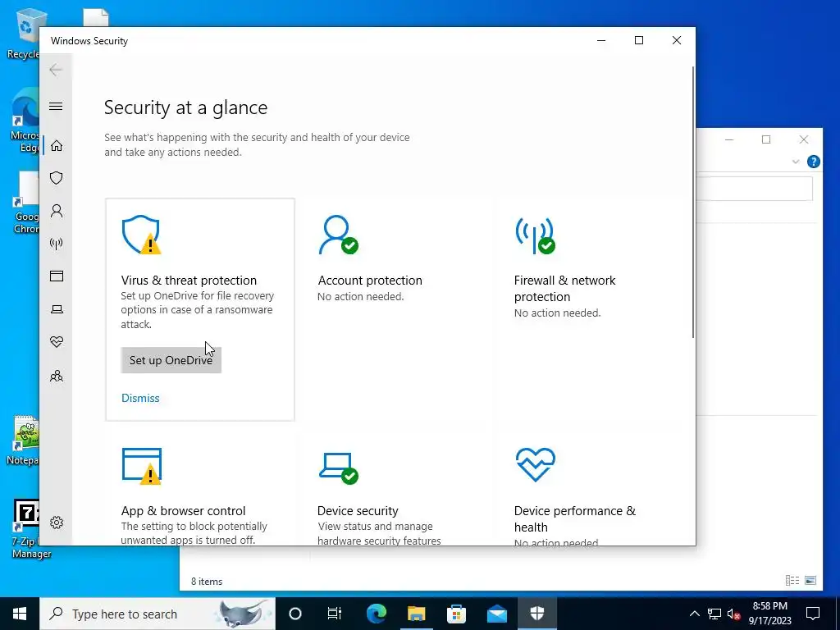Image resolution: width=840 pixels, height=630 pixels.
Task: Open muted volume tray icon
Action: [733, 614]
